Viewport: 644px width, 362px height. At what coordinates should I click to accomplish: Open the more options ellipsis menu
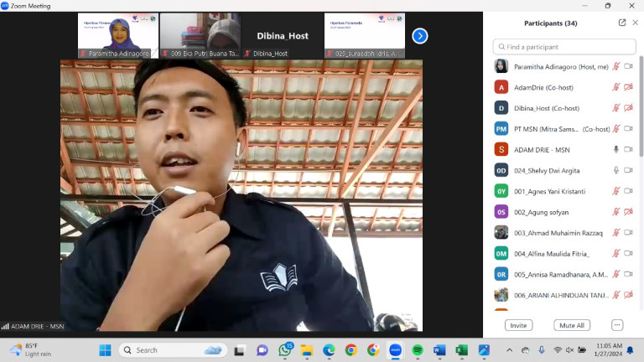[617, 325]
